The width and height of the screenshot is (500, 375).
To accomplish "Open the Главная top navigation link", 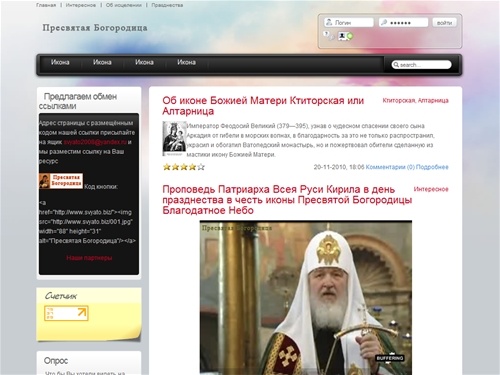I will 46,5.
